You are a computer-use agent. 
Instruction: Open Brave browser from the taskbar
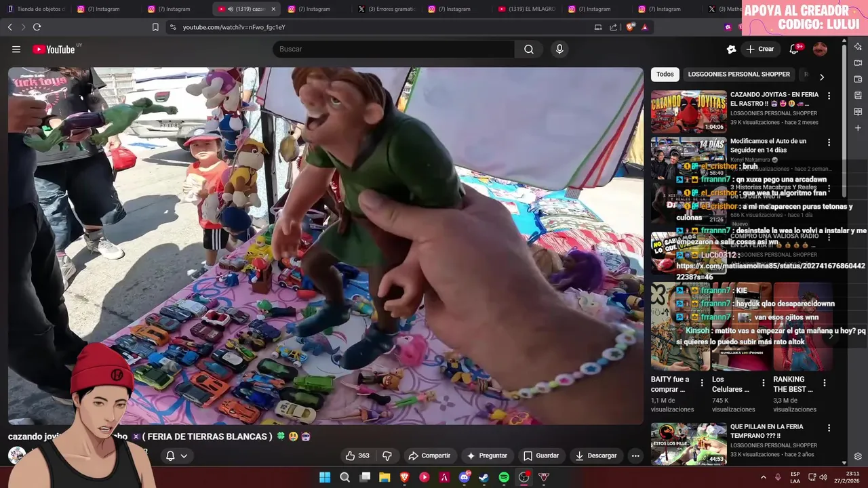coord(404,477)
